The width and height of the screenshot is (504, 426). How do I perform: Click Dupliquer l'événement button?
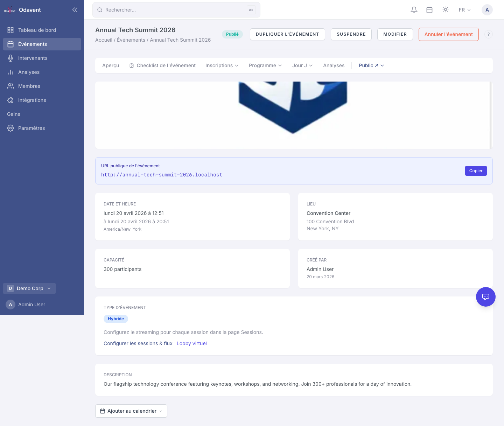[287, 34]
